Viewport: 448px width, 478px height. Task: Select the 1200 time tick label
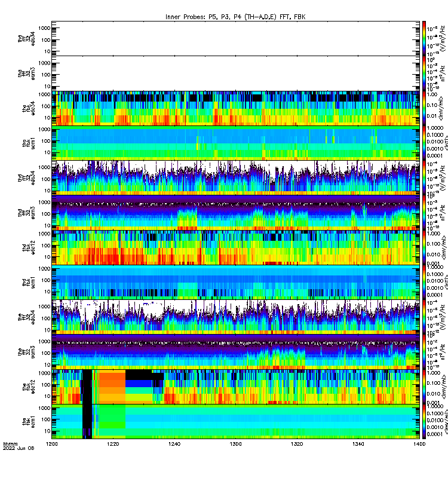pyautogui.click(x=51, y=444)
